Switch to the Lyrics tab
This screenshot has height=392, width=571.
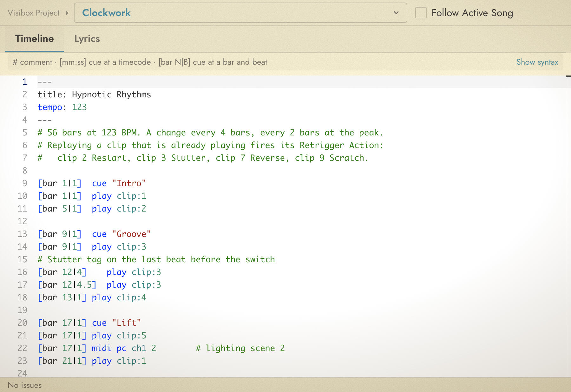point(87,39)
